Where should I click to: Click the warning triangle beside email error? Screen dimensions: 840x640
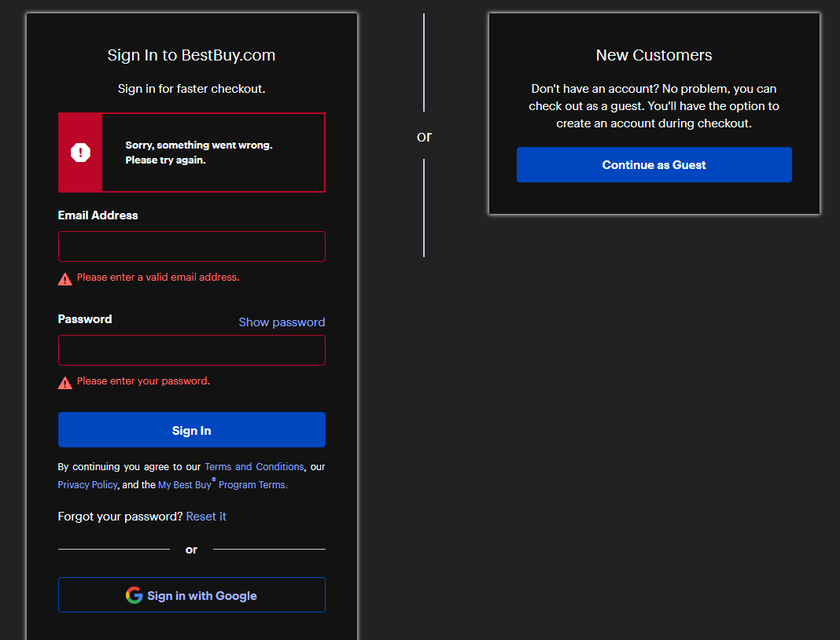(64, 279)
